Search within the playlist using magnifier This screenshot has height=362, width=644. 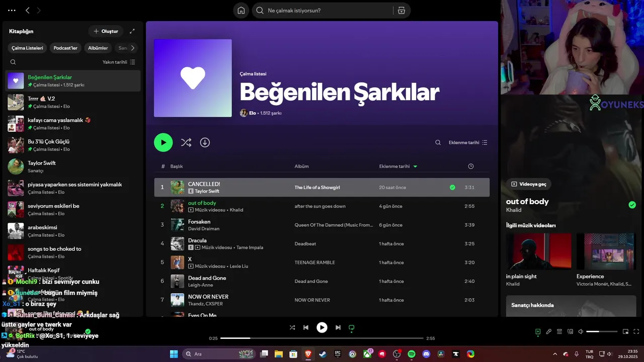[438, 143]
